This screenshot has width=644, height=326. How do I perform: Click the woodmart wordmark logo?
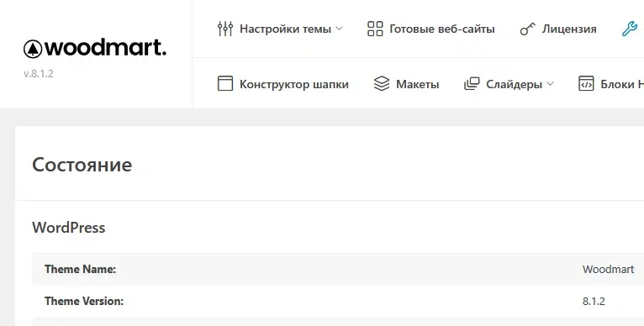click(105, 49)
